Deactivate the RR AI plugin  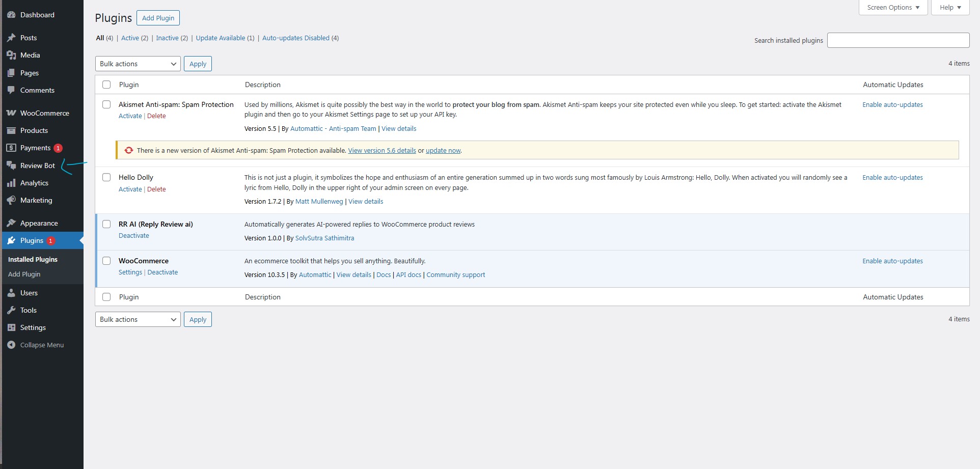pyautogui.click(x=134, y=236)
